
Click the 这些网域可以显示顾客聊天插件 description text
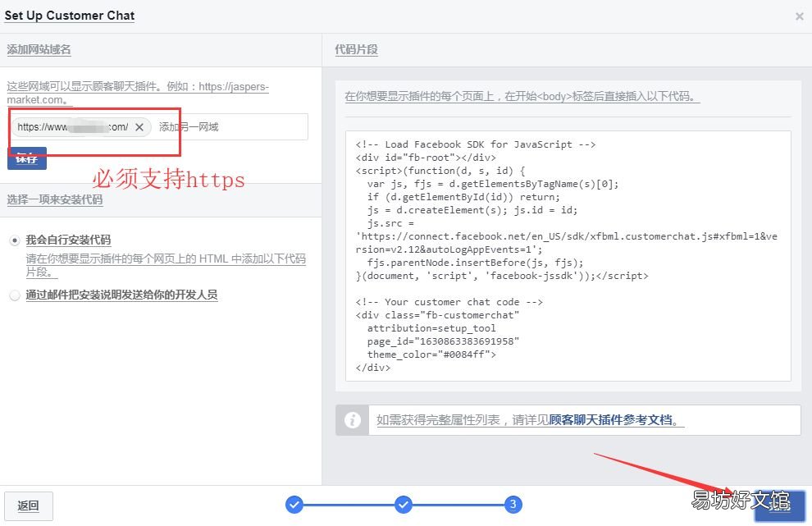coord(138,93)
